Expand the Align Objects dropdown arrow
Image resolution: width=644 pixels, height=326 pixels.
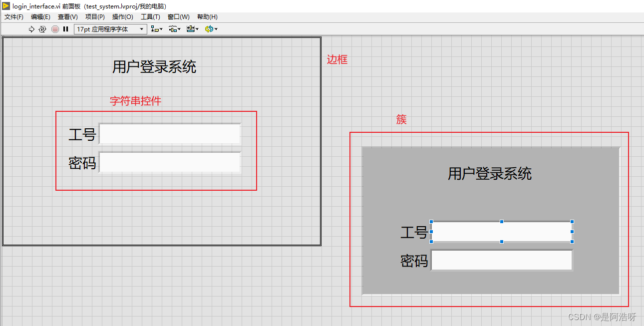coord(161,29)
